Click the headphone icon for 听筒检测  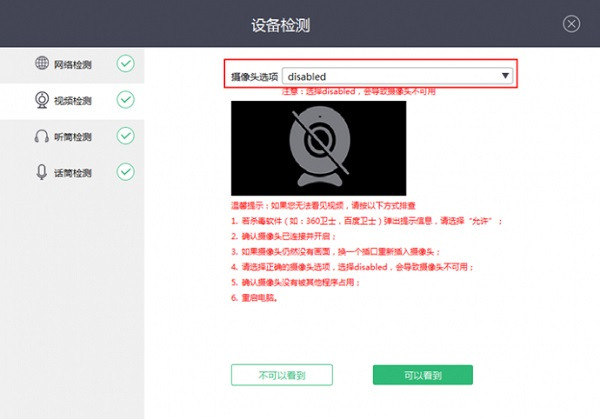coord(42,136)
